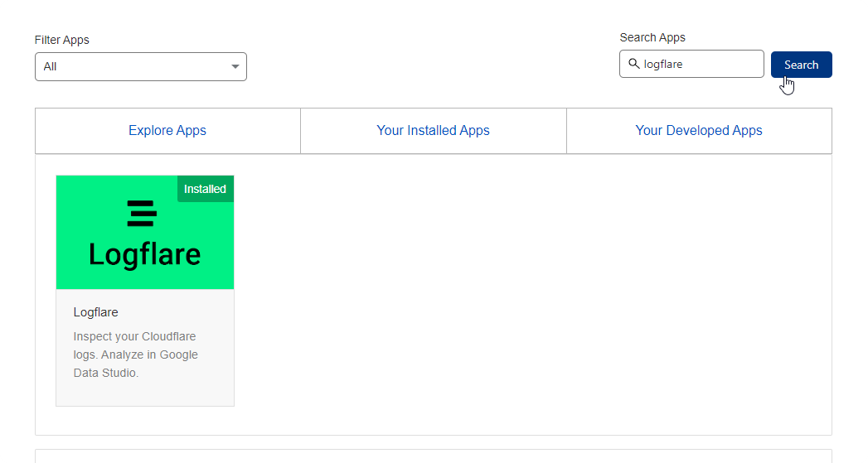Open the Your Installed Apps tab

[x=433, y=131]
